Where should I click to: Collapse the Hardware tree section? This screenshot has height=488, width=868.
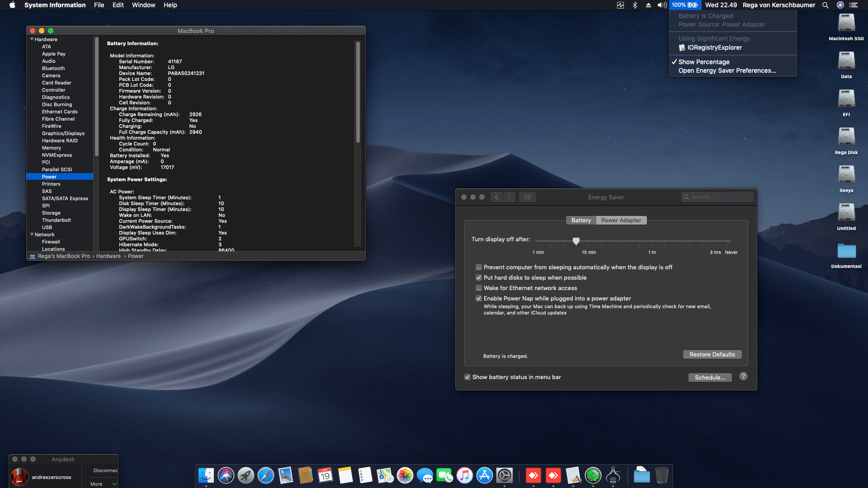coord(32,39)
